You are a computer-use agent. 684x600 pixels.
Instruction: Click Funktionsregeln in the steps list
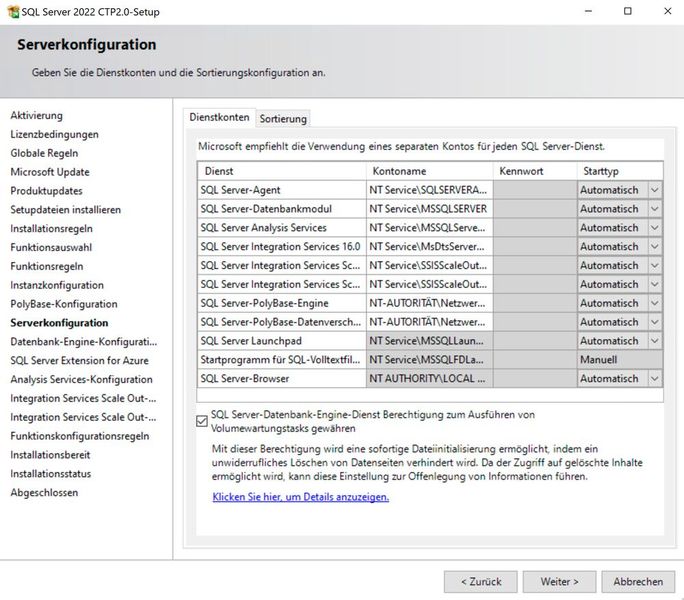[x=47, y=266]
